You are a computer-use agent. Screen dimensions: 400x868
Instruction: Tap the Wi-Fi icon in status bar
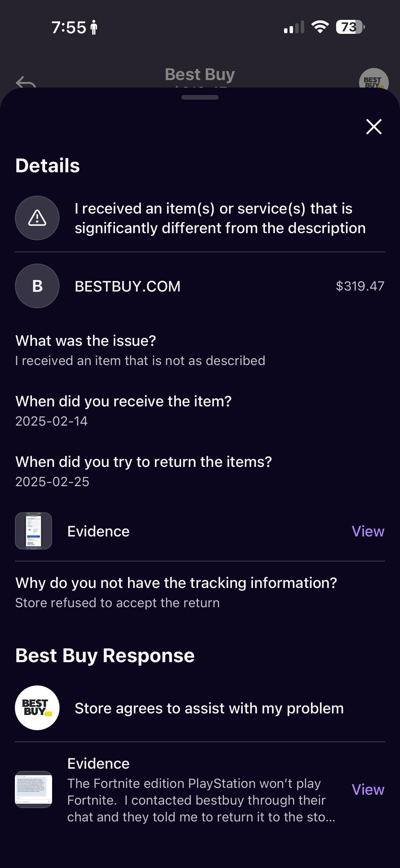[320, 27]
